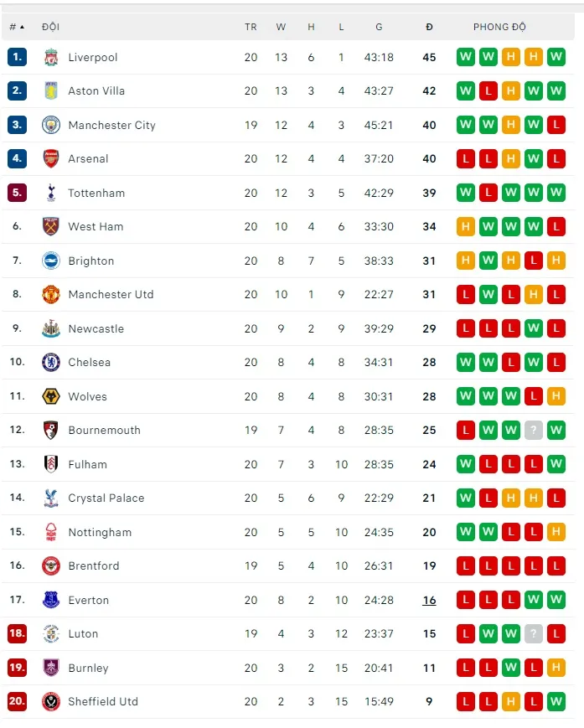Sort standings by the W wins header
584x728 pixels.
point(281,27)
